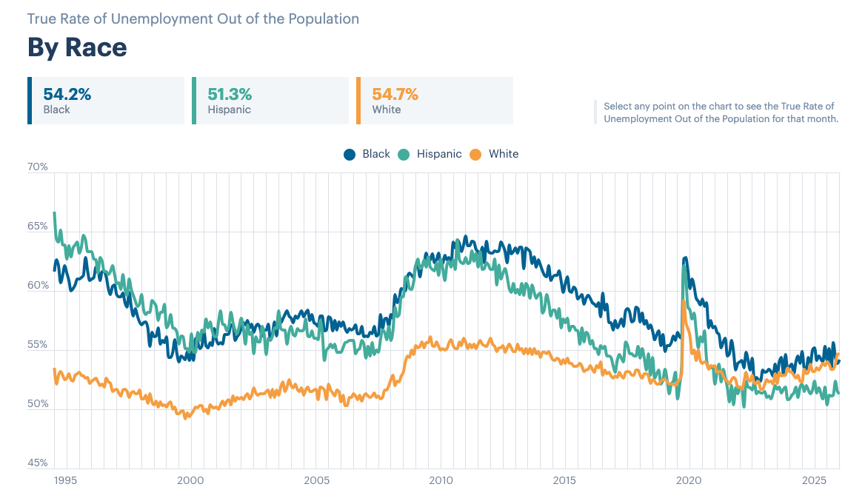This screenshot has height=504, width=865.
Task: Click the By Race chart heading
Action: [77, 47]
